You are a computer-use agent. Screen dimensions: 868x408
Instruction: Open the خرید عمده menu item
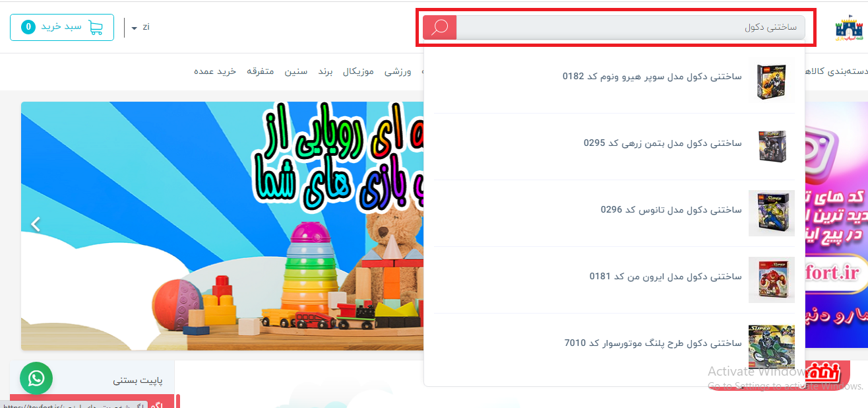click(x=214, y=71)
